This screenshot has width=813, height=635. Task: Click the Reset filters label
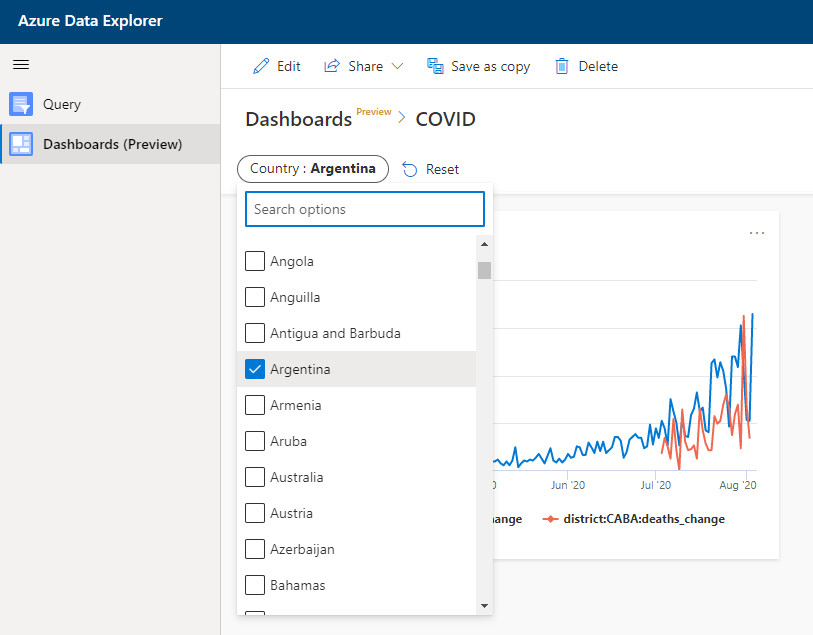tap(442, 170)
